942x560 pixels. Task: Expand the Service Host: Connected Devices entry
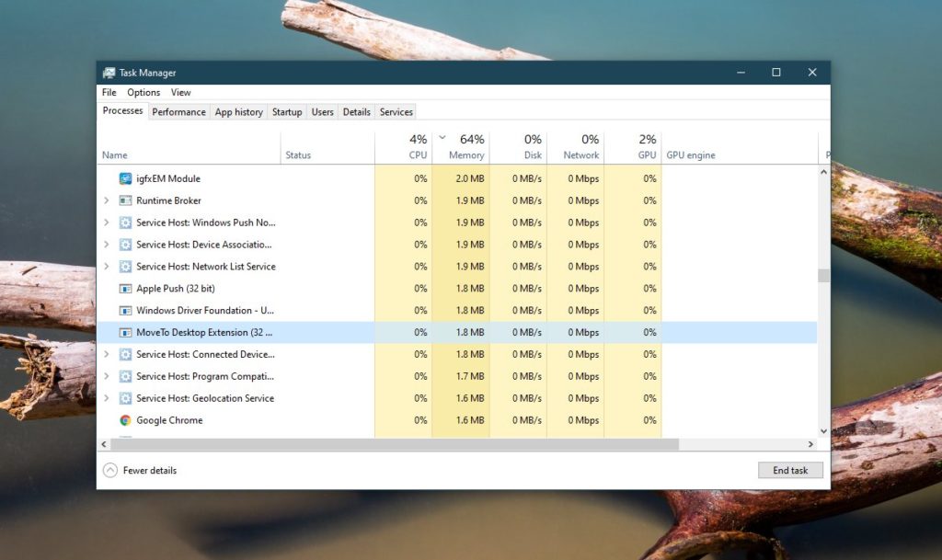coord(108,354)
